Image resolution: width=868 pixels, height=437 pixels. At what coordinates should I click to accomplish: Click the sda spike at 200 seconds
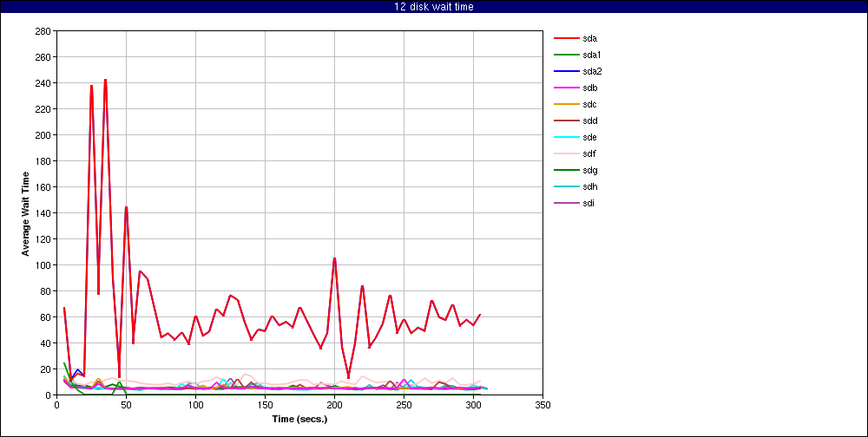(x=334, y=258)
